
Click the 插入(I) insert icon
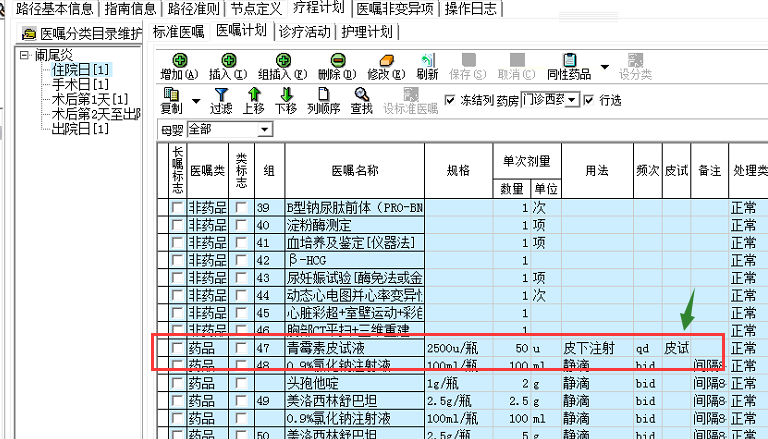coord(229,60)
